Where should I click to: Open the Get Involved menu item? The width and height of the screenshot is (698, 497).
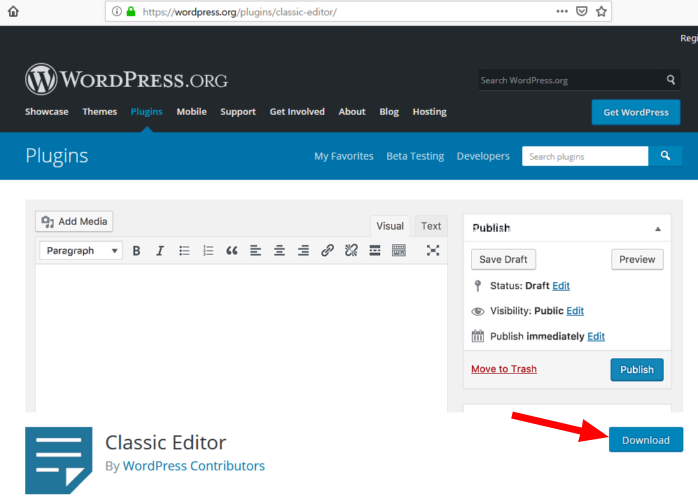(x=297, y=112)
